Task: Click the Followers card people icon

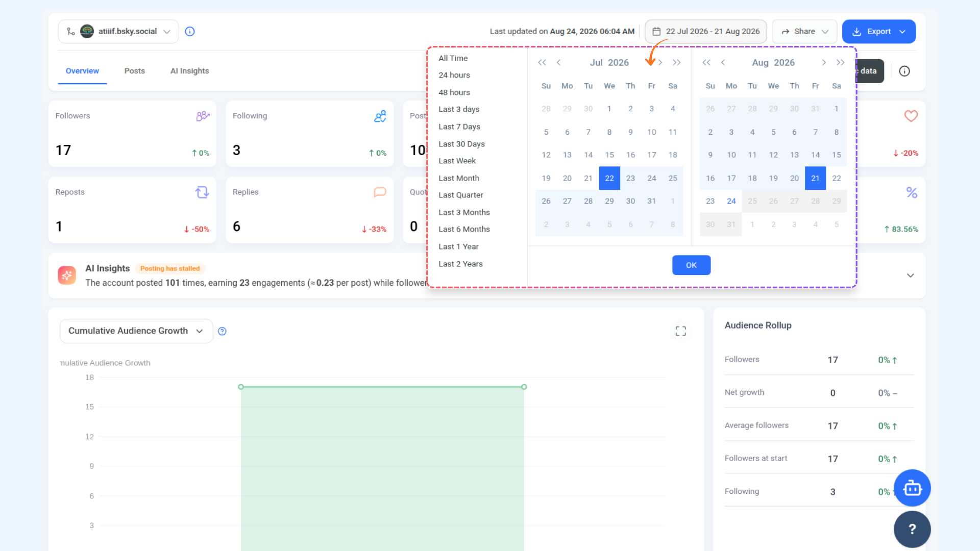Action: pos(203,116)
